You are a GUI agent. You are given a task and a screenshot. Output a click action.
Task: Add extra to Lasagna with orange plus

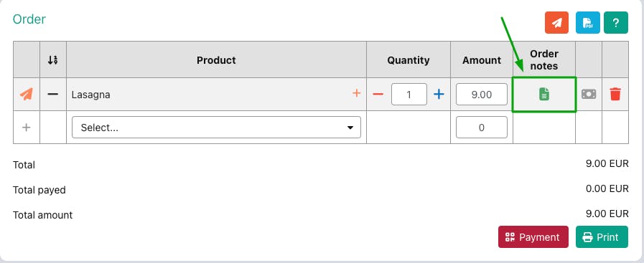(x=357, y=93)
